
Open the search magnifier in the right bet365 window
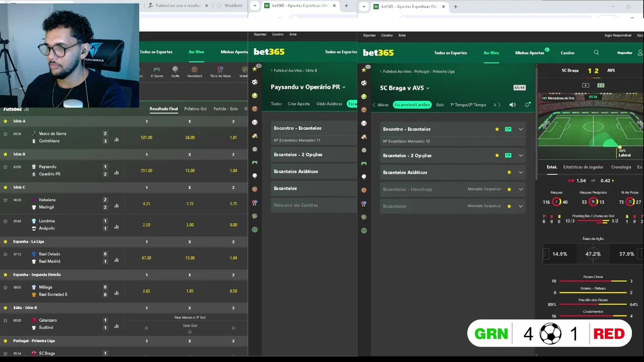pyautogui.click(x=596, y=52)
